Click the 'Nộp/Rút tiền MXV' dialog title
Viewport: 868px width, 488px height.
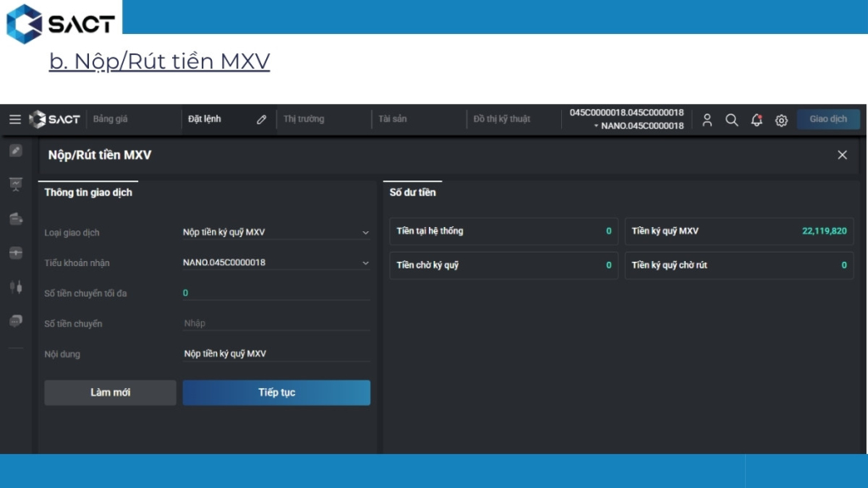100,156
